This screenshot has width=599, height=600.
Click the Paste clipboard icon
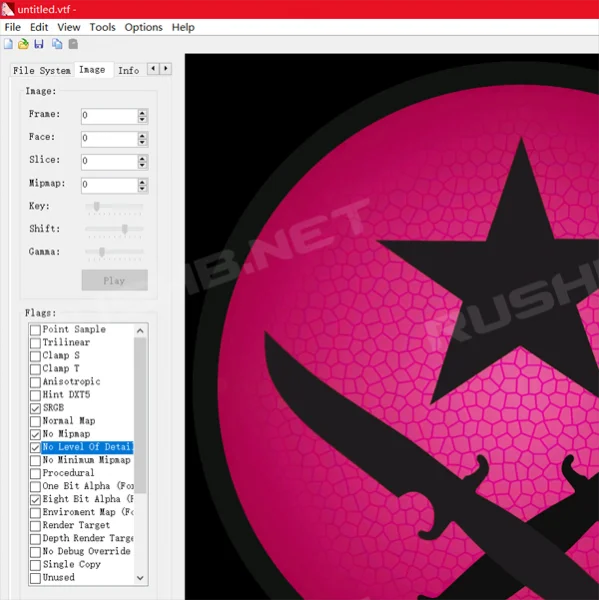coord(73,44)
